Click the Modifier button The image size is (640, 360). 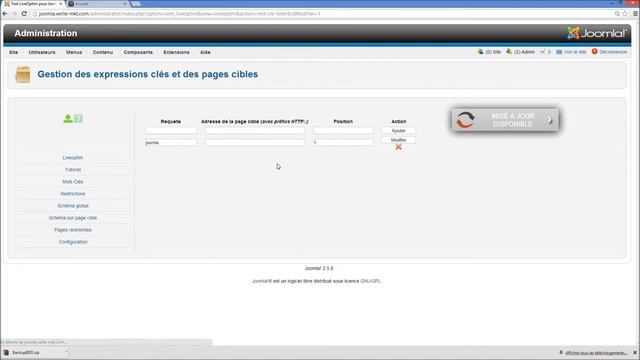click(x=398, y=140)
